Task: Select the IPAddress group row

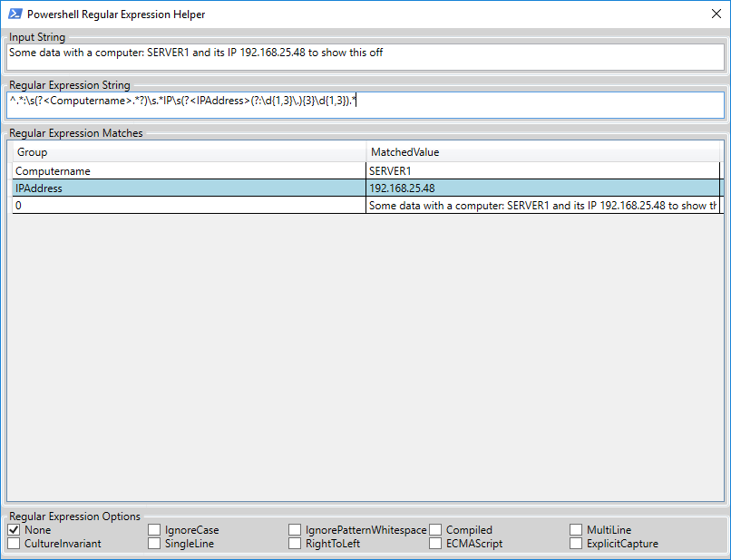Action: (x=189, y=188)
